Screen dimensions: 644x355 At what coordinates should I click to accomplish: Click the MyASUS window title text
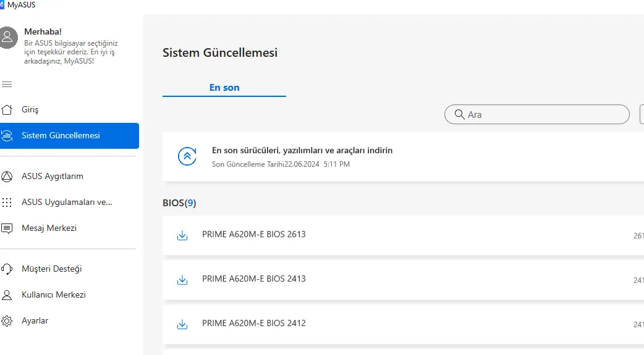pos(22,5)
